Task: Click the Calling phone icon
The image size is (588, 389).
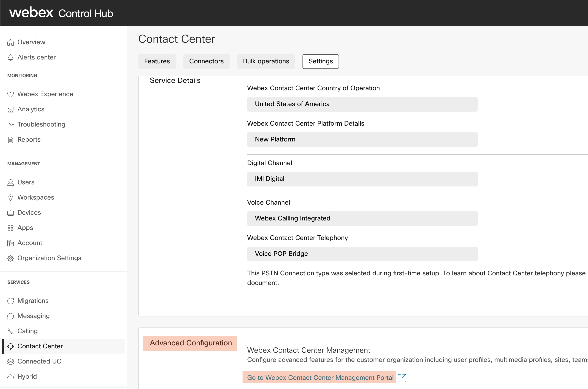Action: (x=10, y=331)
